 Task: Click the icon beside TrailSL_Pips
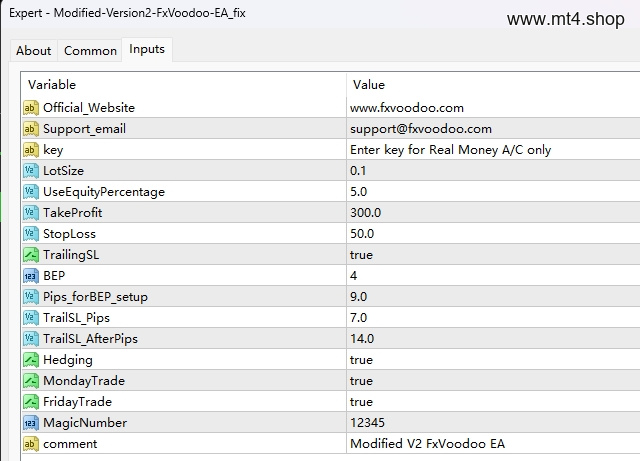(31, 318)
